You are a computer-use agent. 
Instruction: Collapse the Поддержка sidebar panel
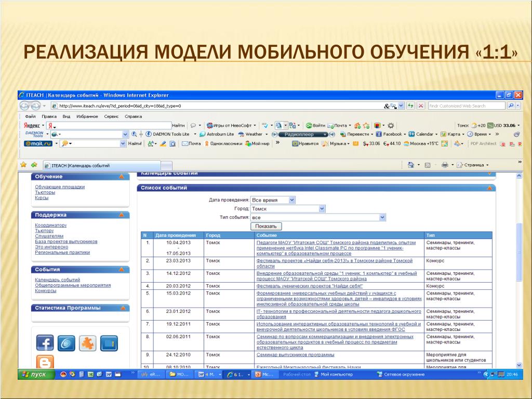coord(122,215)
